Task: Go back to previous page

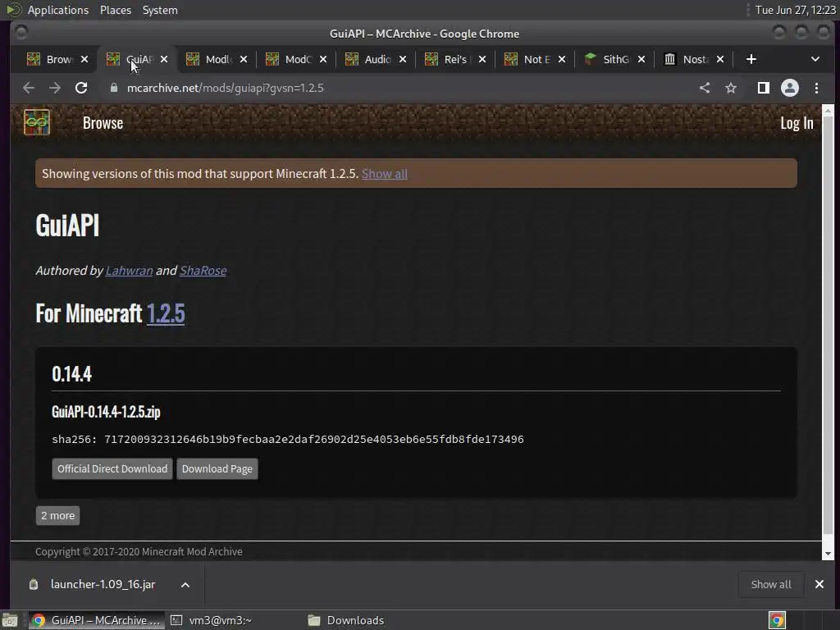Action: (x=29, y=88)
